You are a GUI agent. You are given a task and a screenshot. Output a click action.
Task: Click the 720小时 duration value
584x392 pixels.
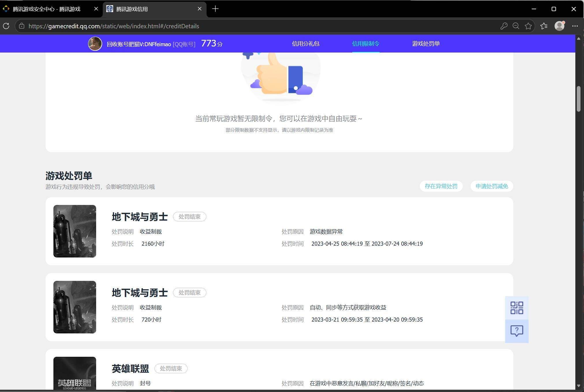[151, 320]
